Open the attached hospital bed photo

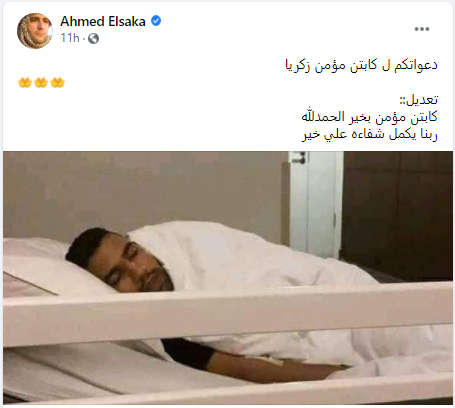click(x=228, y=278)
